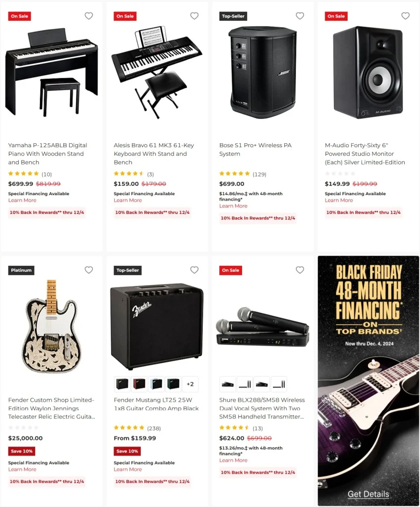The height and width of the screenshot is (507, 420).
Task: Open Get Details on Black Friday financing banner
Action: coord(368,494)
